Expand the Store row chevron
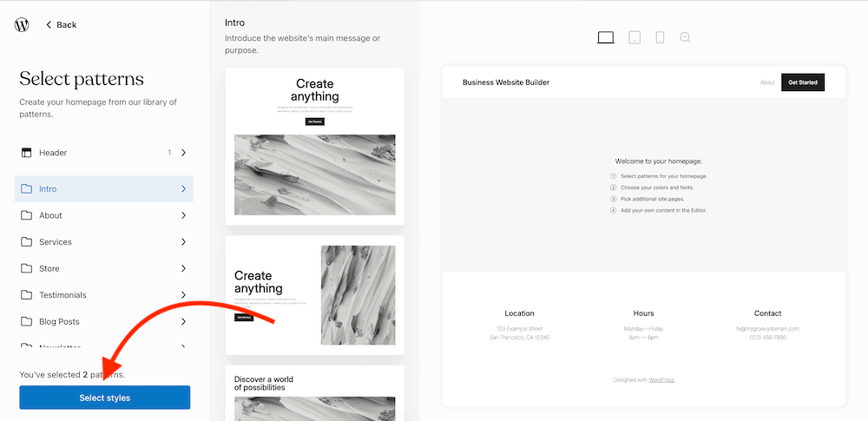This screenshot has width=868, height=421. [x=184, y=269]
